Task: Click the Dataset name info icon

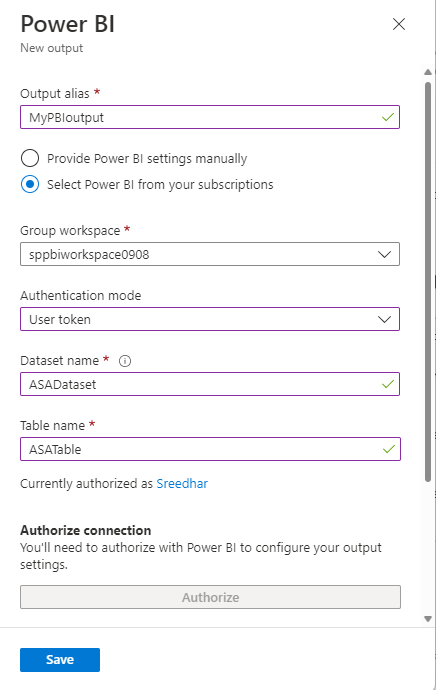Action: tap(125, 361)
